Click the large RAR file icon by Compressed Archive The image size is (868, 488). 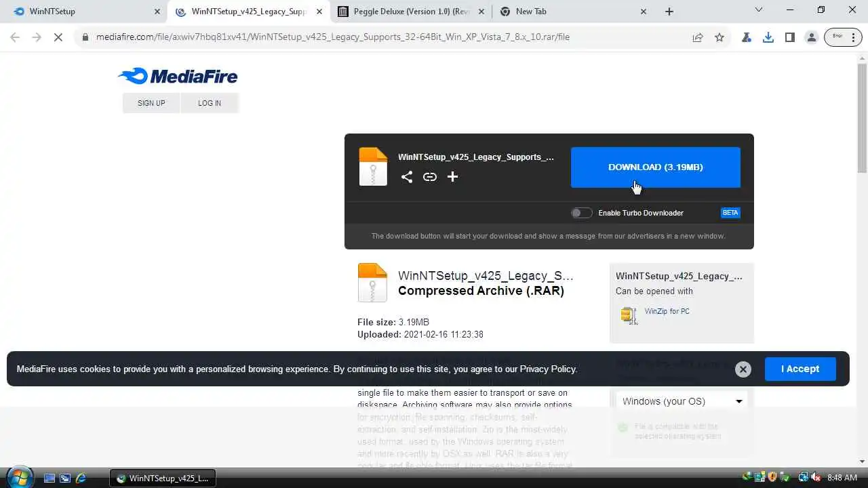(372, 283)
